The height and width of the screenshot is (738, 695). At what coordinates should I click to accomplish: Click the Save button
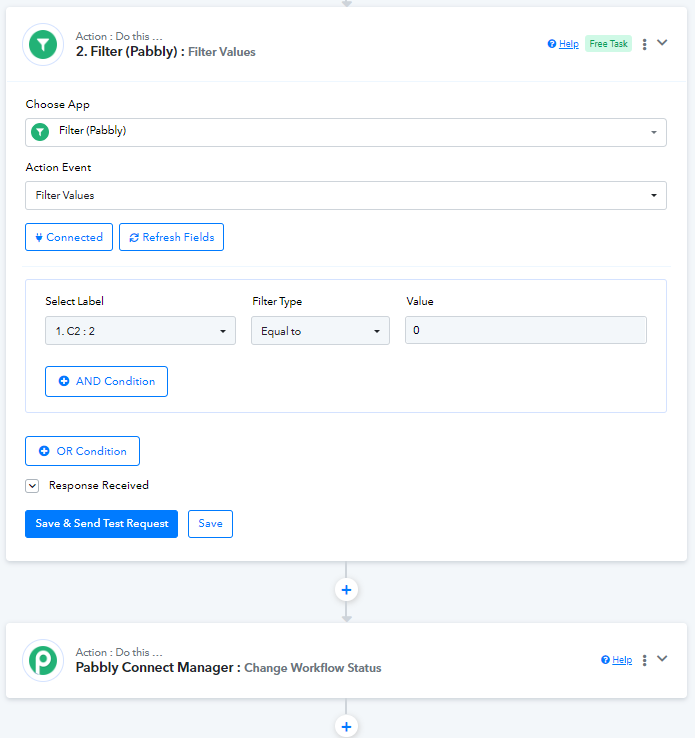pos(210,524)
